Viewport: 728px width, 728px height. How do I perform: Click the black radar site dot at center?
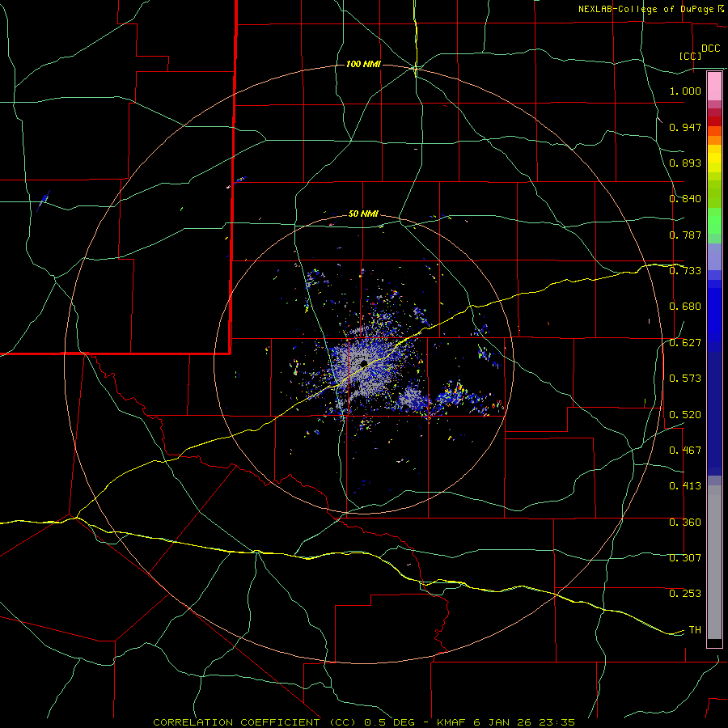[364, 363]
